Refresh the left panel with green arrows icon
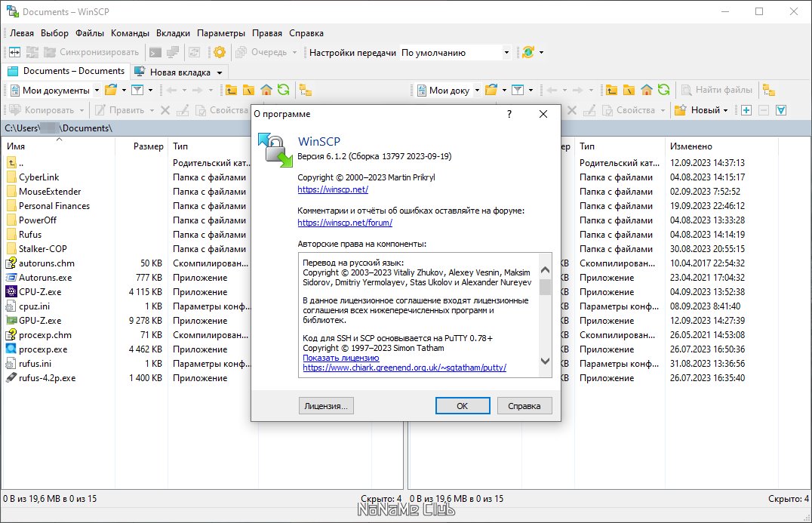The height and width of the screenshot is (523, 812). point(283,90)
